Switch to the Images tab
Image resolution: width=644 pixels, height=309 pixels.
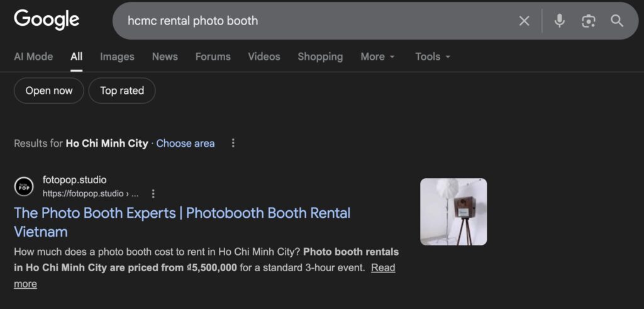[x=117, y=57]
